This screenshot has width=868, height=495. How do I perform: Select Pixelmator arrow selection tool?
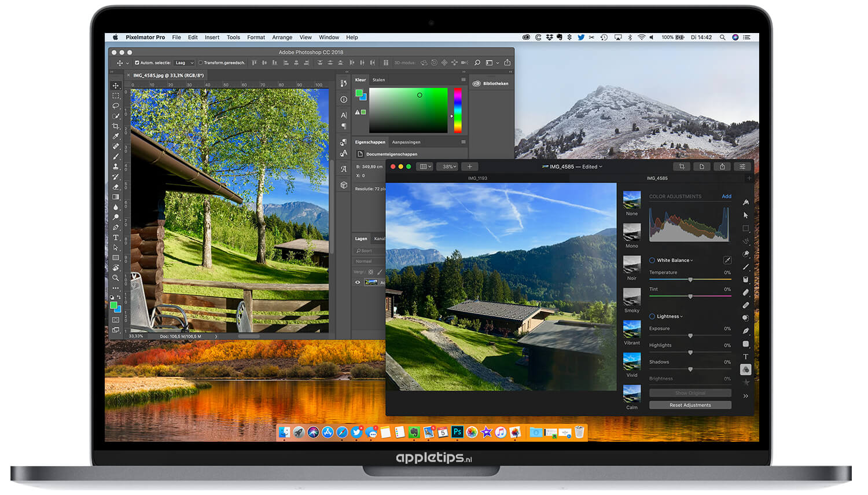point(746,215)
